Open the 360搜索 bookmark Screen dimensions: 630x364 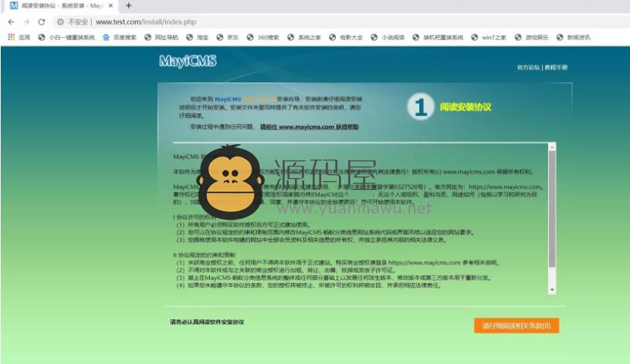click(263, 37)
